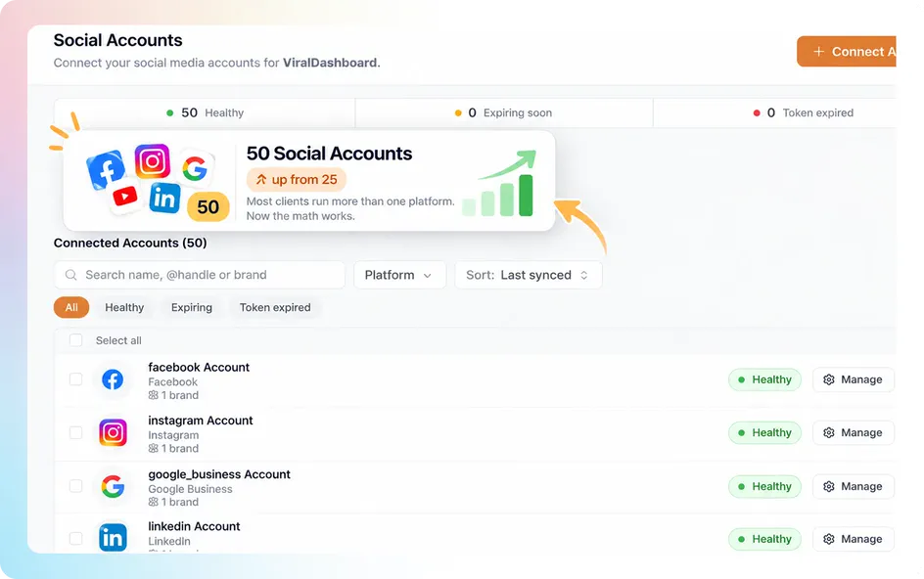The image size is (924, 579).
Task: Open Manage for the instagram Account
Action: [854, 432]
